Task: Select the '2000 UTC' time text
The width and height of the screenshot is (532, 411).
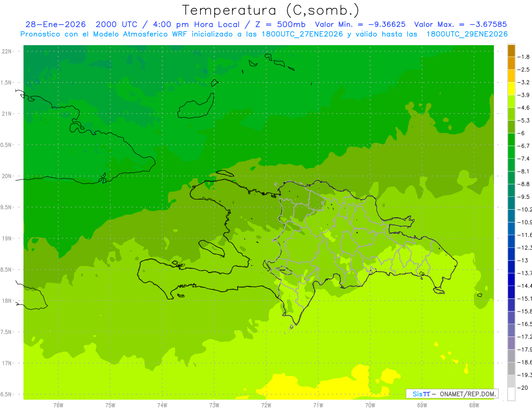Action: click(117, 24)
